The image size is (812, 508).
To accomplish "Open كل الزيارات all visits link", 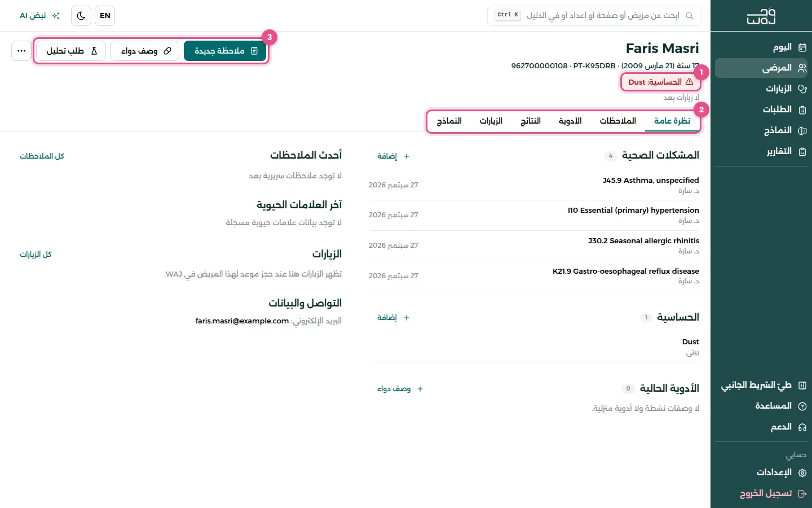I will (x=36, y=255).
